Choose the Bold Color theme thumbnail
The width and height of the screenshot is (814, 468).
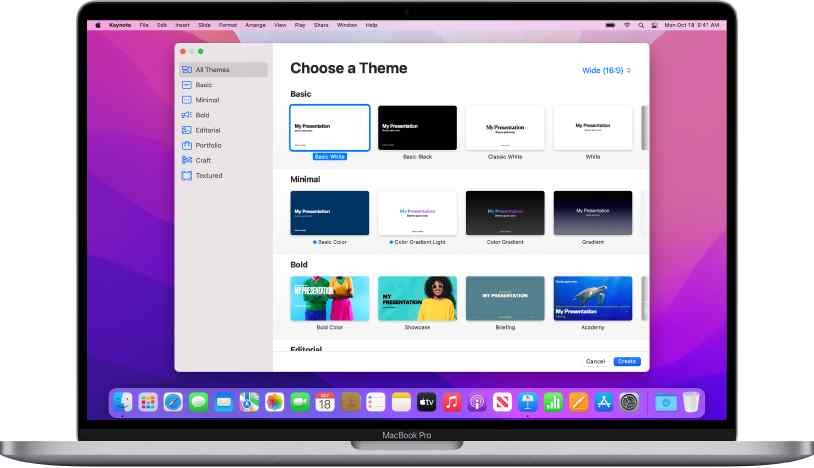pos(330,298)
